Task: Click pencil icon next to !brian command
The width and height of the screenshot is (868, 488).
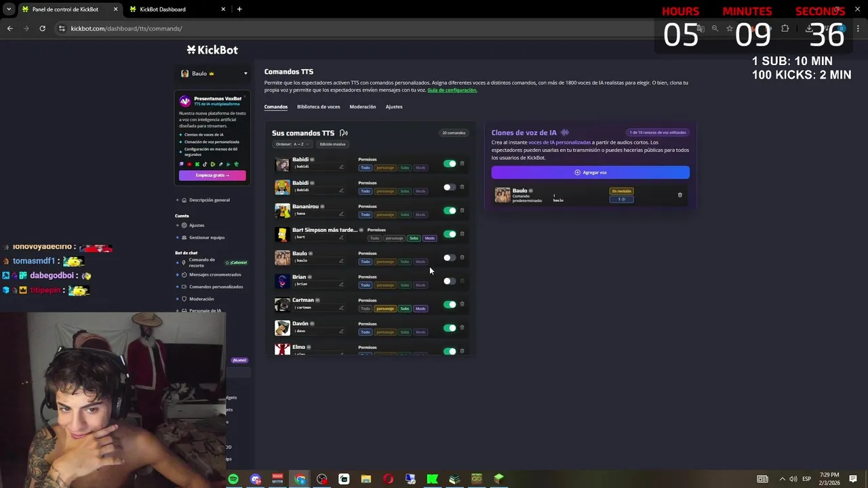Action: click(341, 284)
